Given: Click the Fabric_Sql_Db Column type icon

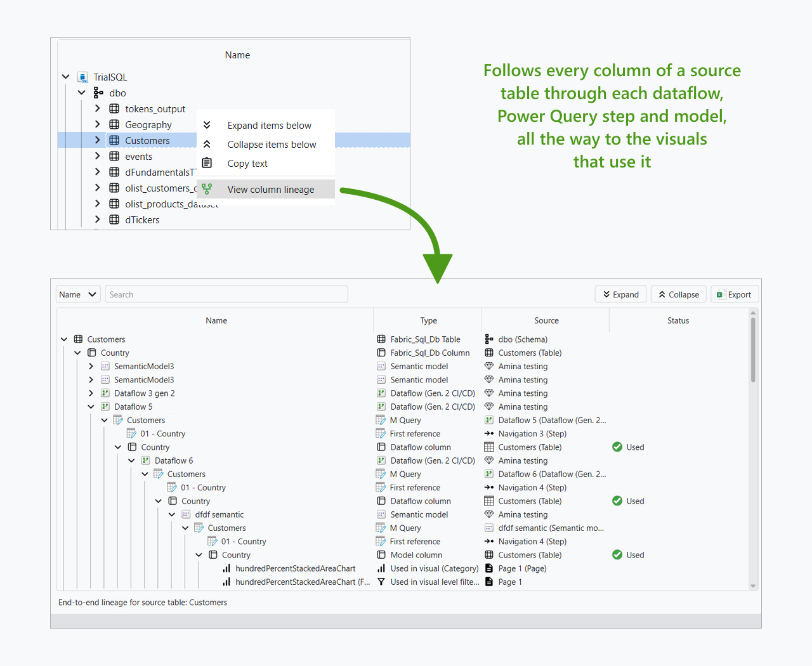Looking at the screenshot, I should pyautogui.click(x=381, y=353).
